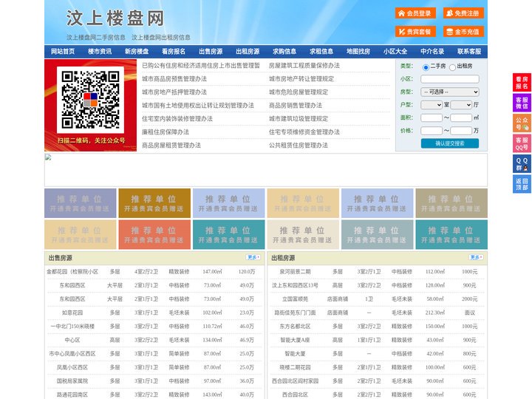Select the 出租房 radio button
Screen dimensions: 532x399
(x=452, y=67)
